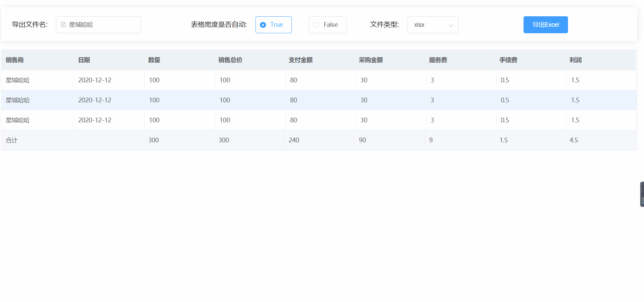The image size is (644, 302).
Task: Click the True radio circle indicator
Action: point(263,25)
